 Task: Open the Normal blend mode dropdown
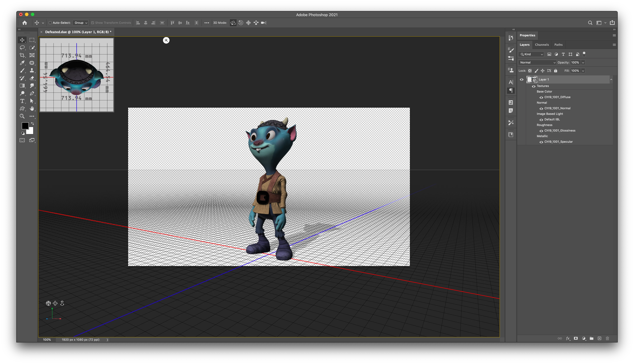(x=537, y=62)
